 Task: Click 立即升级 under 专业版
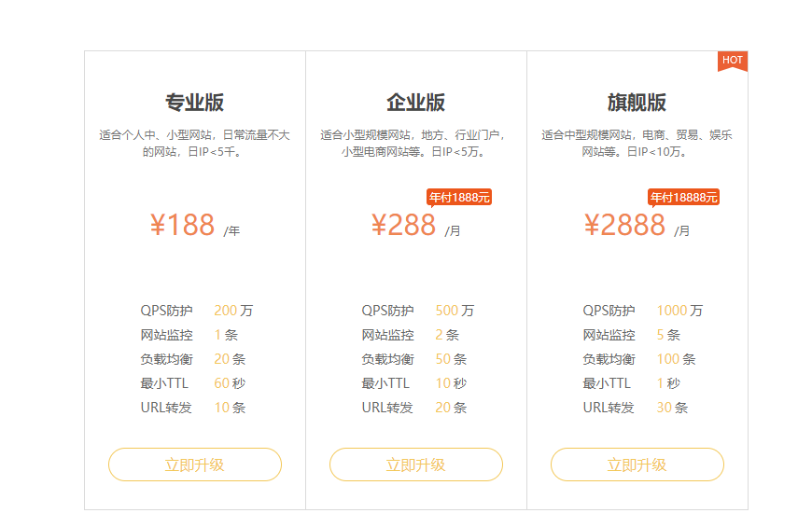[195, 465]
